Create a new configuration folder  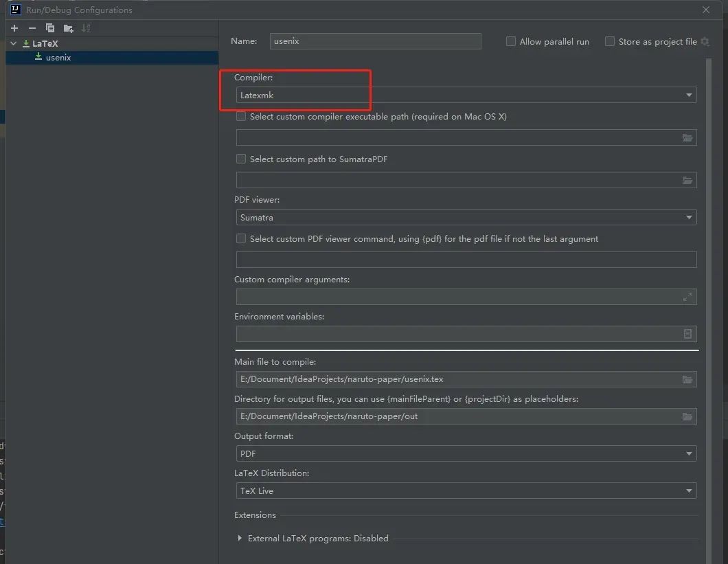68,28
